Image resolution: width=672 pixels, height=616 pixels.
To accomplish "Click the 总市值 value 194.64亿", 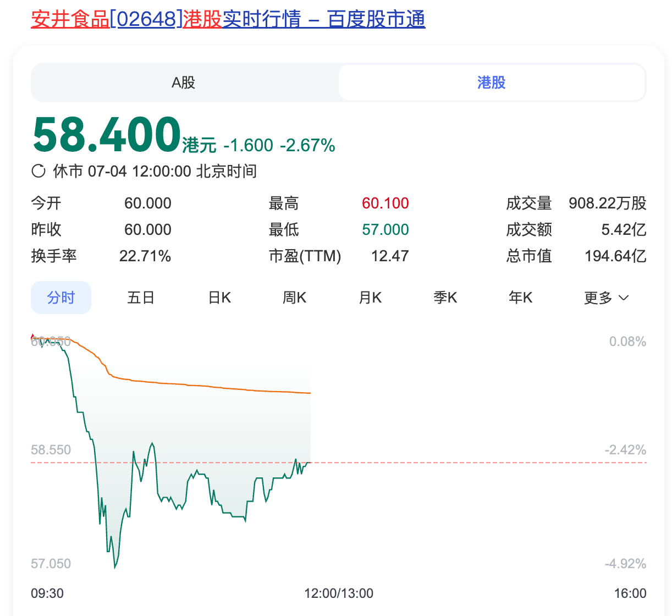I will [615, 256].
